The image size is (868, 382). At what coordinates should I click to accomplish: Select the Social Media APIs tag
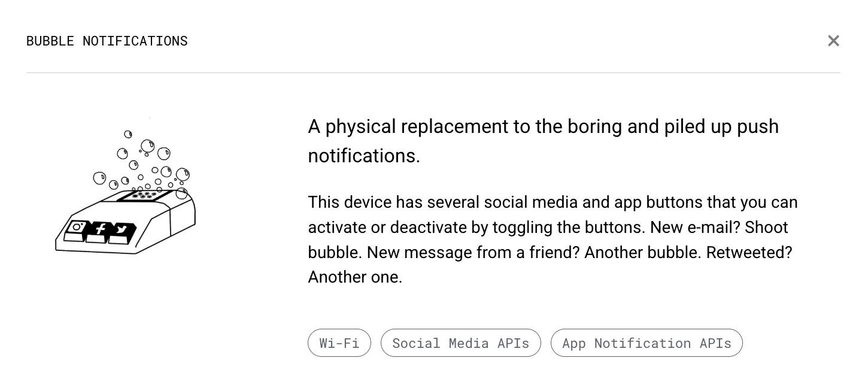pos(460,342)
